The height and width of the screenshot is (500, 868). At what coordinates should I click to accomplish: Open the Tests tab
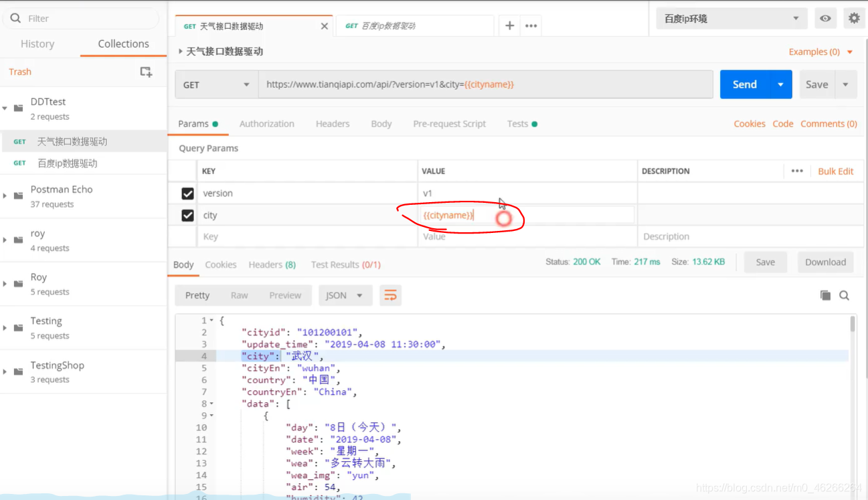522,124
